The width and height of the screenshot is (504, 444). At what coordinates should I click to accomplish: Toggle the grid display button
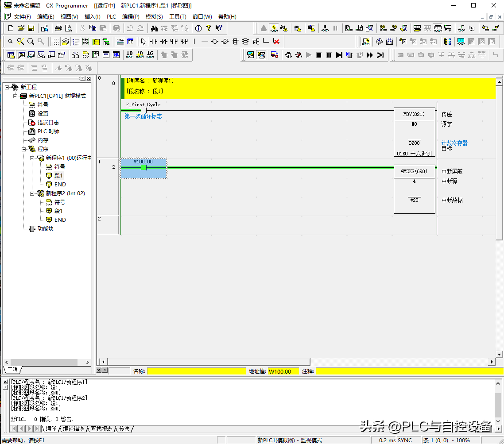(55, 42)
